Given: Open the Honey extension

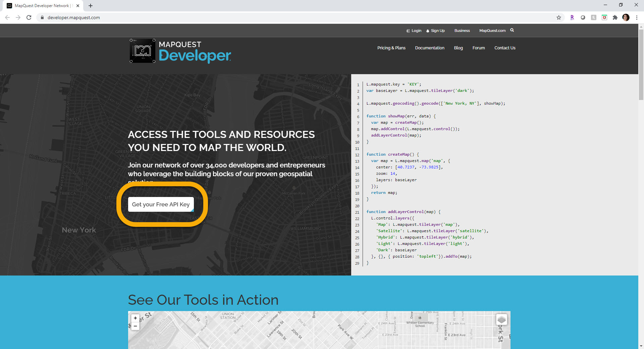Looking at the screenshot, I should point(594,17).
